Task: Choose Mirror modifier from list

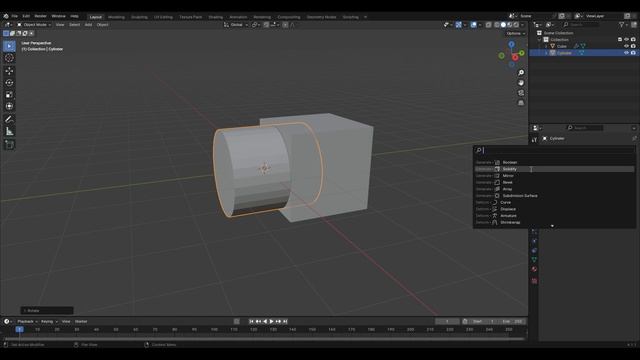Action: 554,176
